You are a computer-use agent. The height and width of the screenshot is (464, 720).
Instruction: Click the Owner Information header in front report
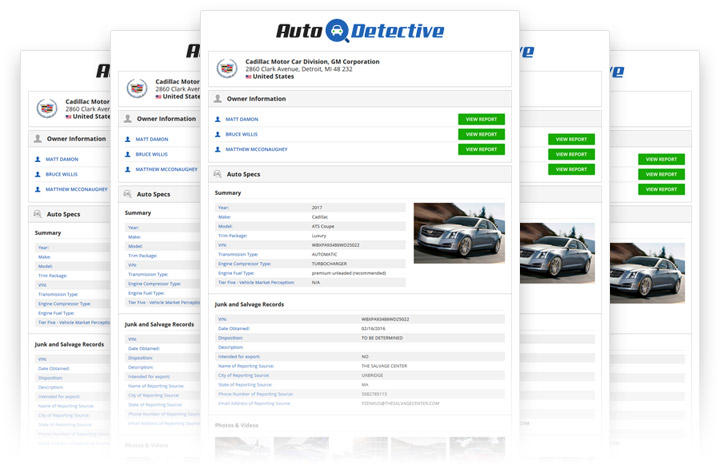pos(360,98)
